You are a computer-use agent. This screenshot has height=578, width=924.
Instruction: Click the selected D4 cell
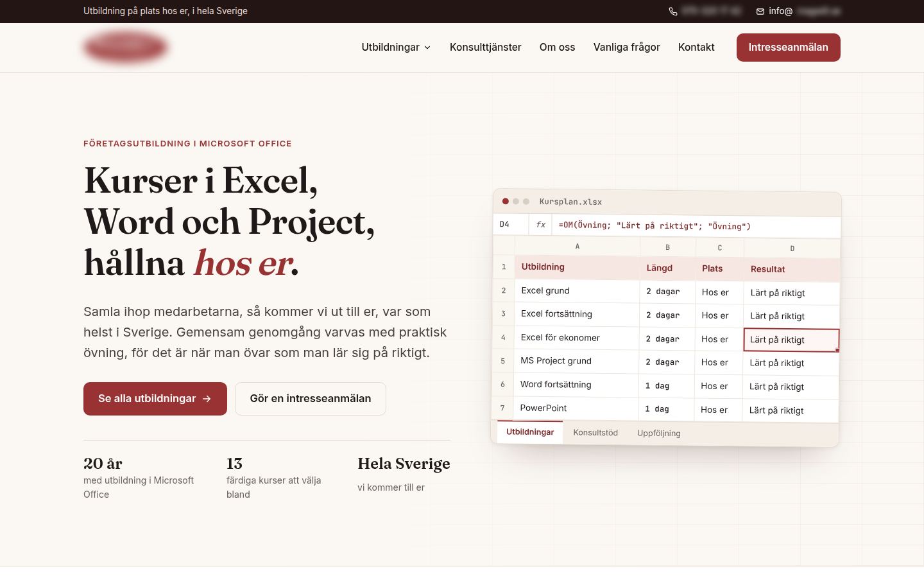tap(791, 340)
